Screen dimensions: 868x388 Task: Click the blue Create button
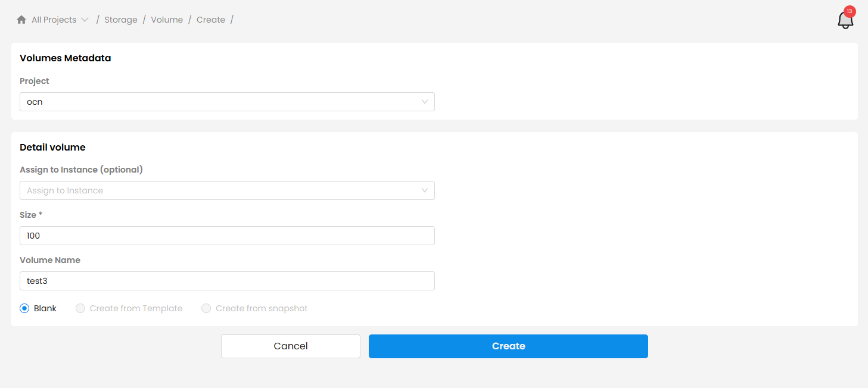pyautogui.click(x=508, y=346)
